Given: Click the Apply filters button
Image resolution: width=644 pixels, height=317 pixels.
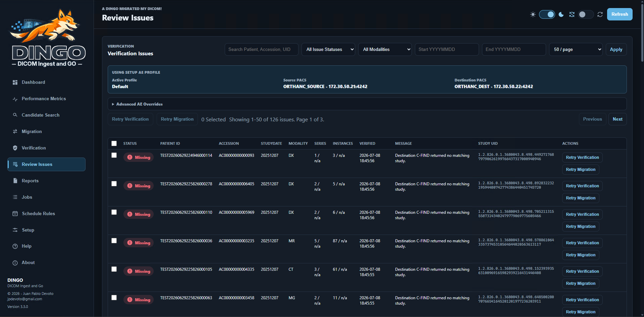Looking at the screenshot, I should 616,50.
